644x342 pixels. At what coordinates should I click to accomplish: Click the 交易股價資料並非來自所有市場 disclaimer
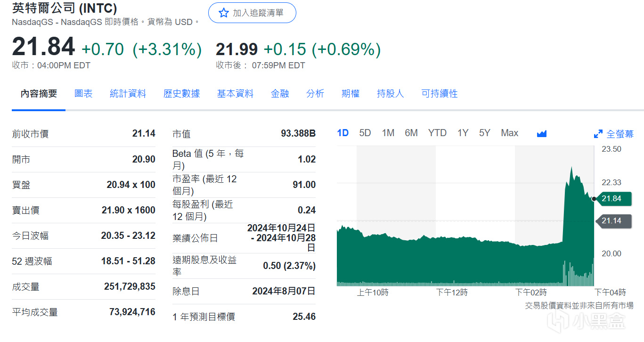coord(579,306)
